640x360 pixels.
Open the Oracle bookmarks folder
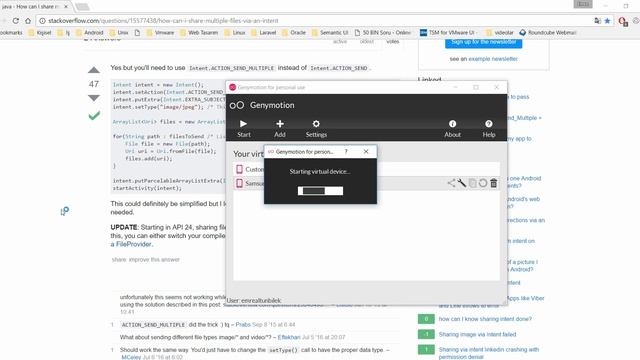(x=294, y=32)
